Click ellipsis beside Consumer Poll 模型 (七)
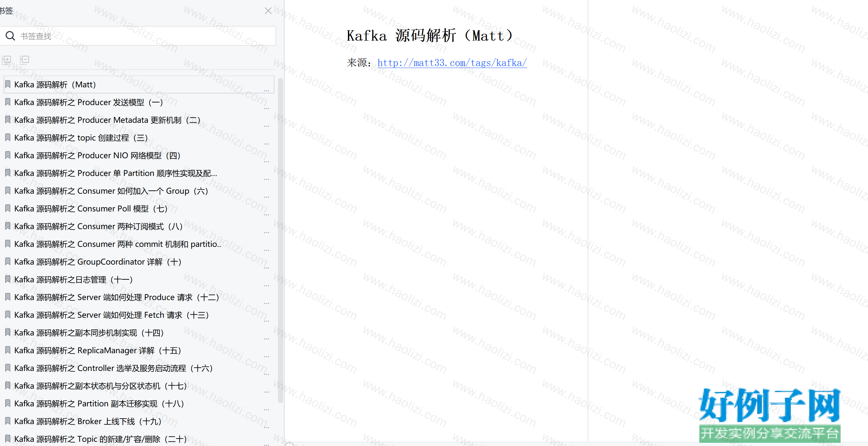This screenshot has width=868, height=446. (267, 215)
